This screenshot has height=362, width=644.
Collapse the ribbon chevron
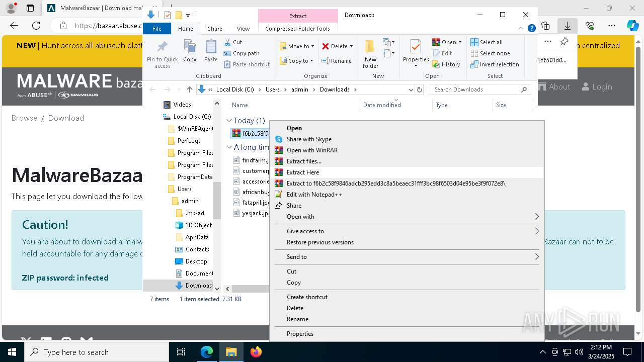[521, 29]
